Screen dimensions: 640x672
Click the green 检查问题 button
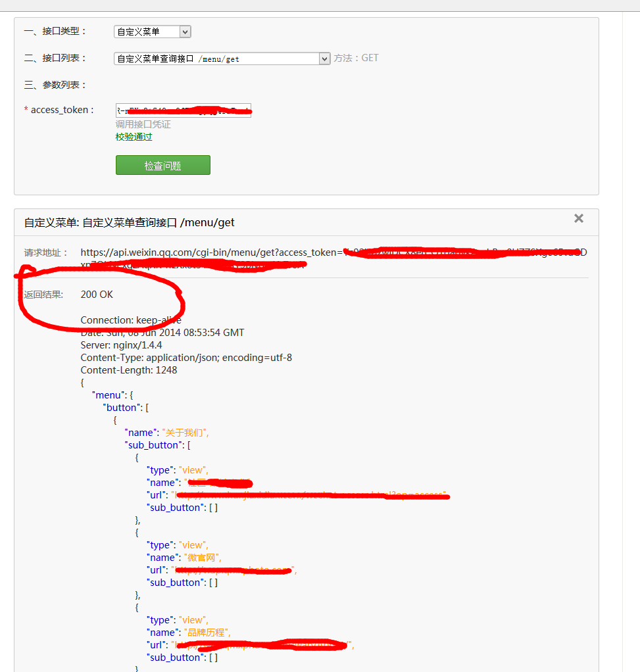click(163, 165)
